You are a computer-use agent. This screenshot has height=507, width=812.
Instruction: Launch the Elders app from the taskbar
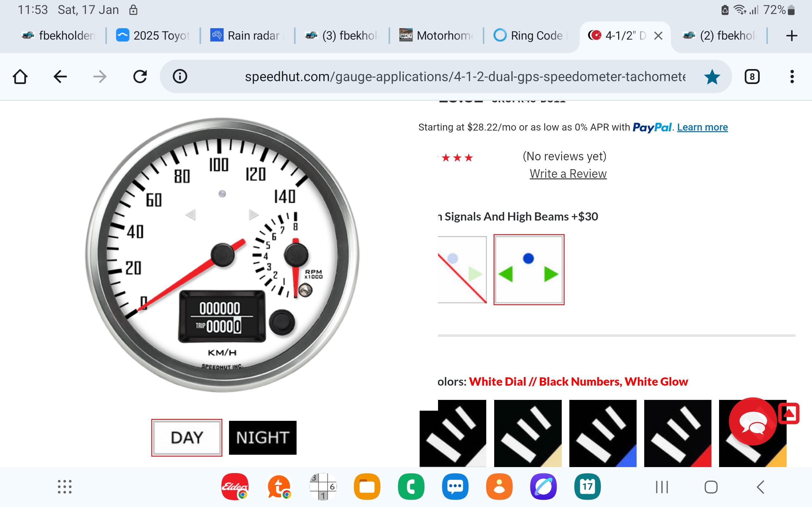[234, 486]
